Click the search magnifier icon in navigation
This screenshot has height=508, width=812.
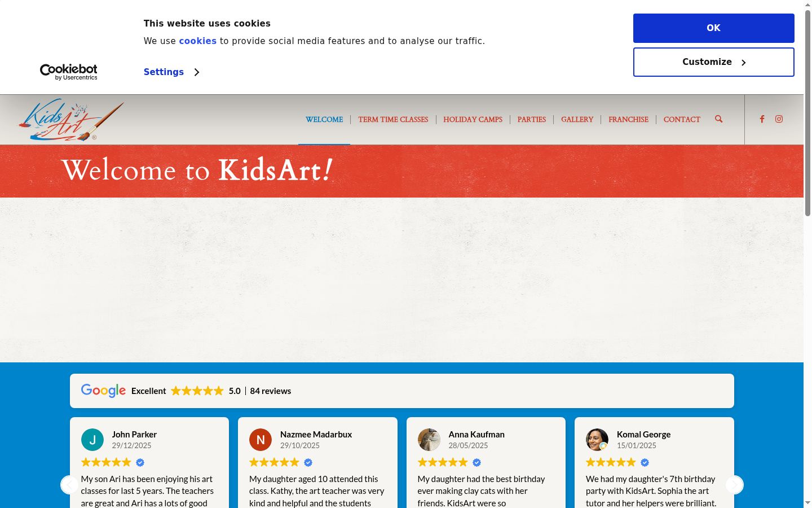coord(718,119)
